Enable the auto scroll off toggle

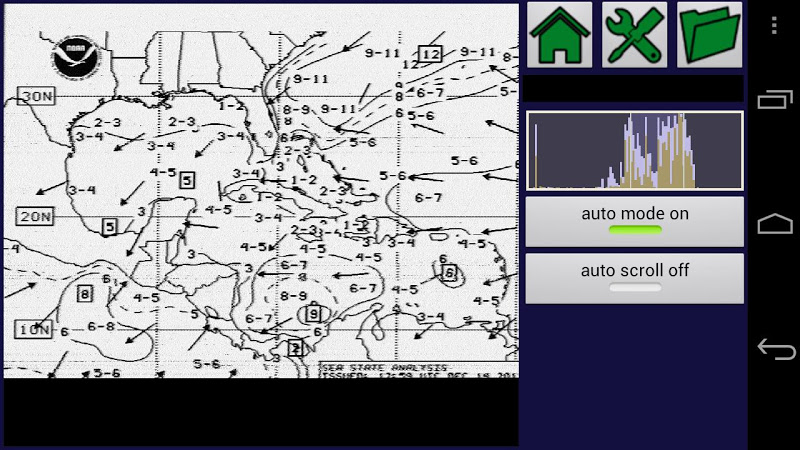click(x=635, y=279)
